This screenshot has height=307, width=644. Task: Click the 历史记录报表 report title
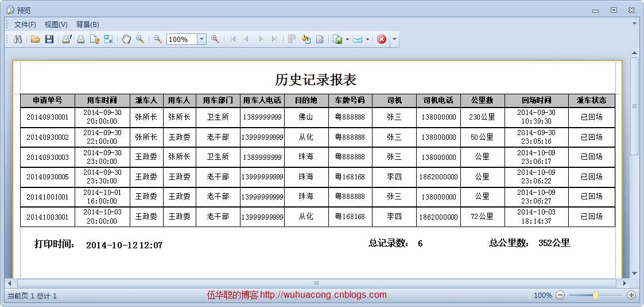point(316,79)
